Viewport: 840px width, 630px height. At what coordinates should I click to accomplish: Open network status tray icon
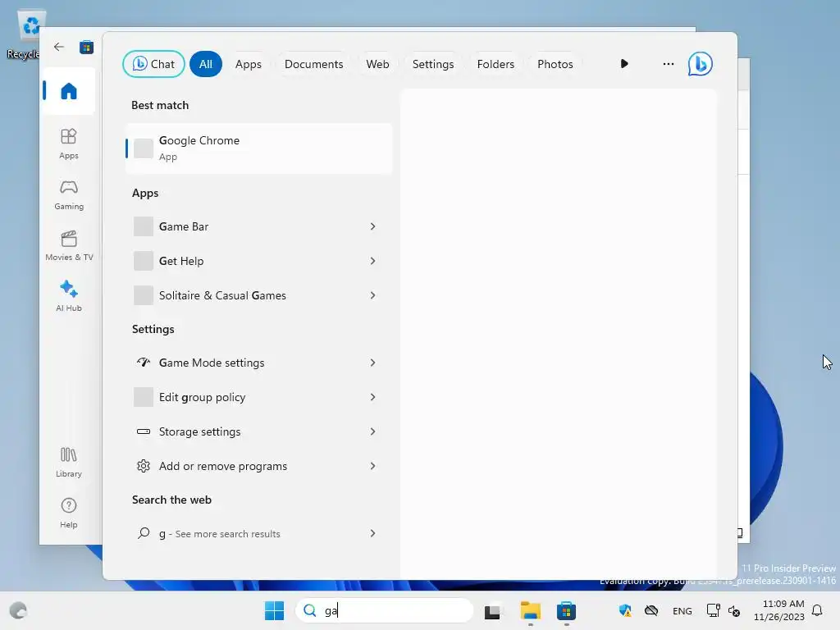tap(713, 610)
